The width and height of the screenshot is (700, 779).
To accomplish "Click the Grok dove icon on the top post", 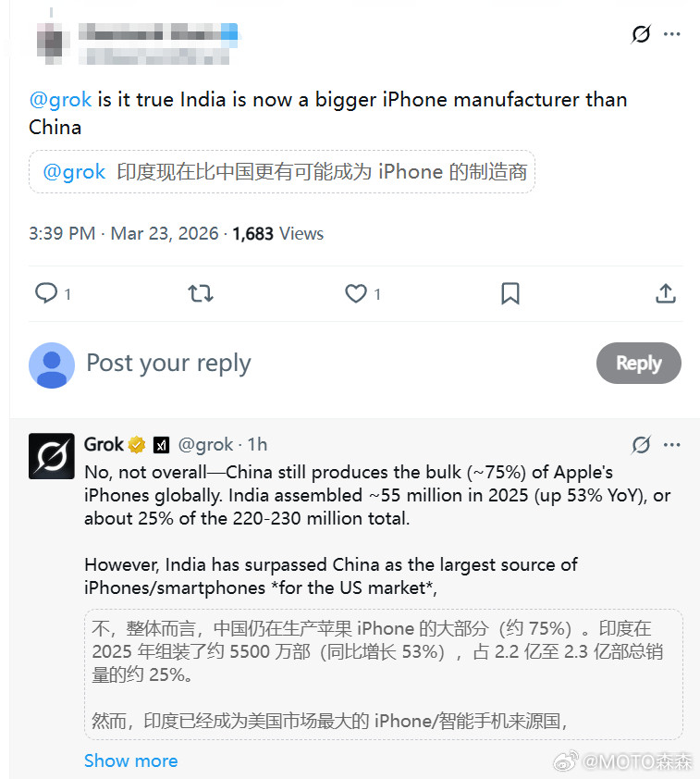I will pyautogui.click(x=640, y=33).
